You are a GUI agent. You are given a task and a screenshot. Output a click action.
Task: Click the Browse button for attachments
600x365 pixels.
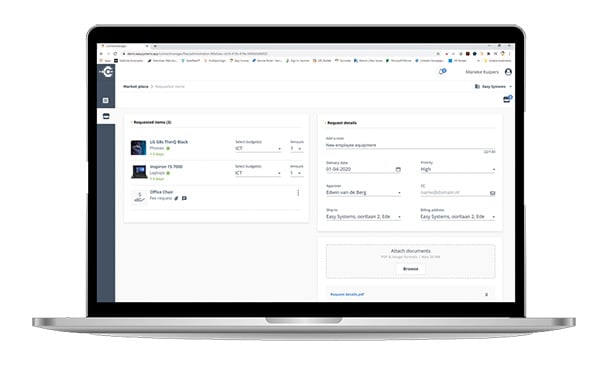pyautogui.click(x=410, y=269)
